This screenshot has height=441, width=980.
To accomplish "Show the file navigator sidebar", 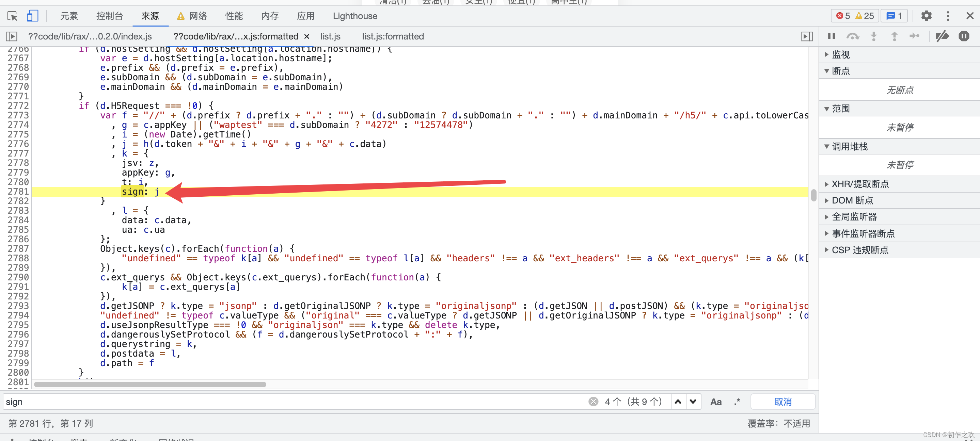I will point(12,36).
